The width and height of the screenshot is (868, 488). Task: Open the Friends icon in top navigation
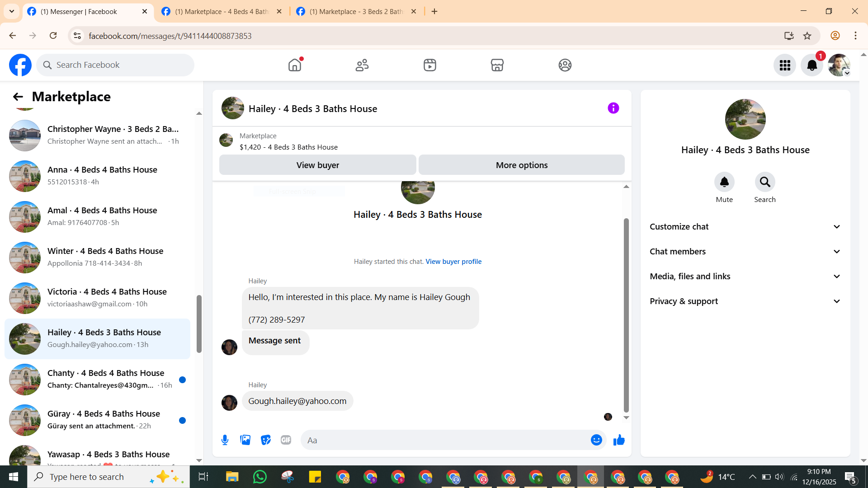[362, 65]
